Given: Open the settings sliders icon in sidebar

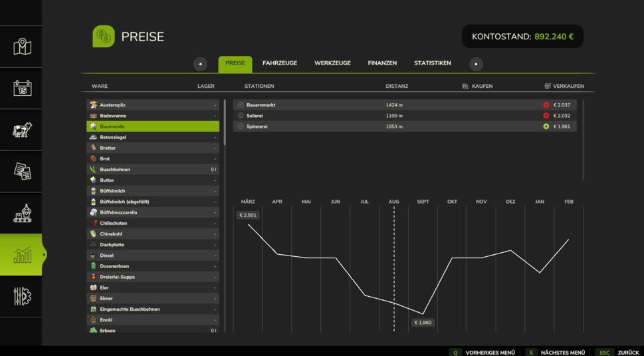Looking at the screenshot, I should click(x=23, y=296).
